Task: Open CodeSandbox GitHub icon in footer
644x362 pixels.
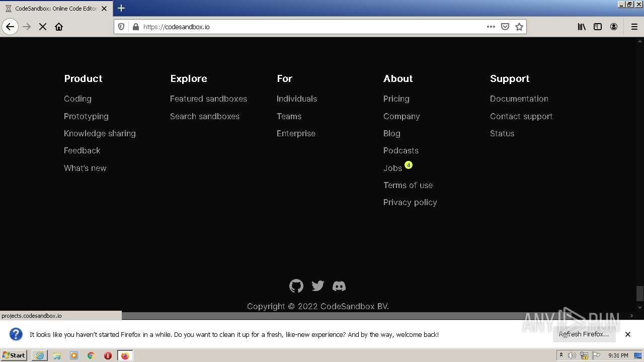Action: 296,286
